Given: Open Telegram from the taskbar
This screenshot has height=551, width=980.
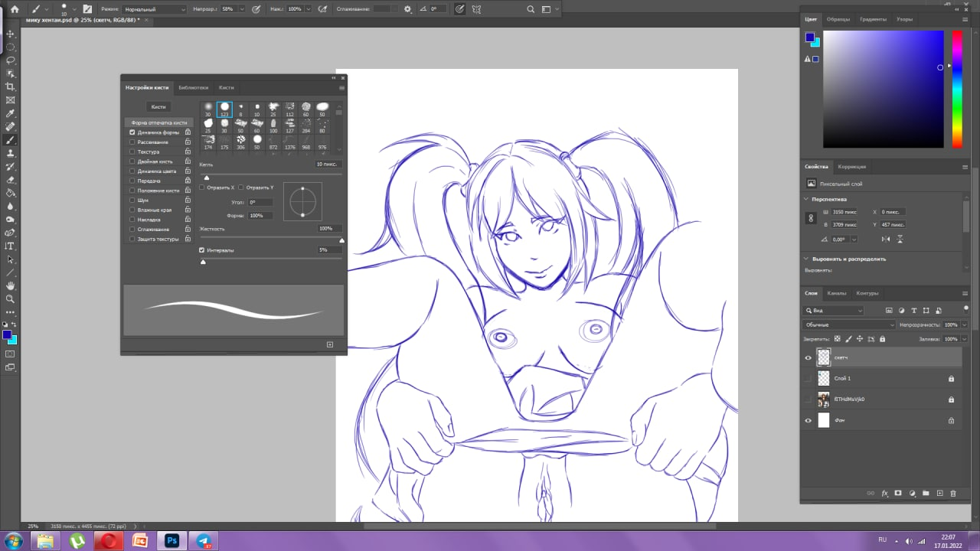Looking at the screenshot, I should click(x=203, y=540).
